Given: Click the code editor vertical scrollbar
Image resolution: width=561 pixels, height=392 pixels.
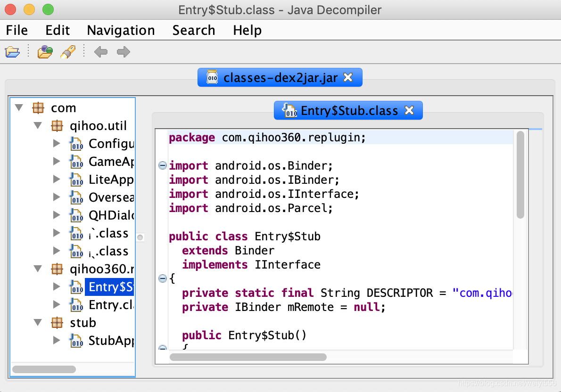Looking at the screenshot, I should click(520, 174).
